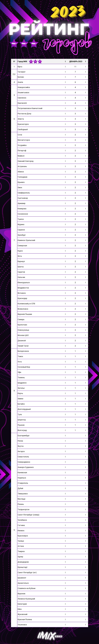Screen dimensions: 99x644
Task: Click the white "РЕЙТИНГ" title text
Action: click(49, 30)
